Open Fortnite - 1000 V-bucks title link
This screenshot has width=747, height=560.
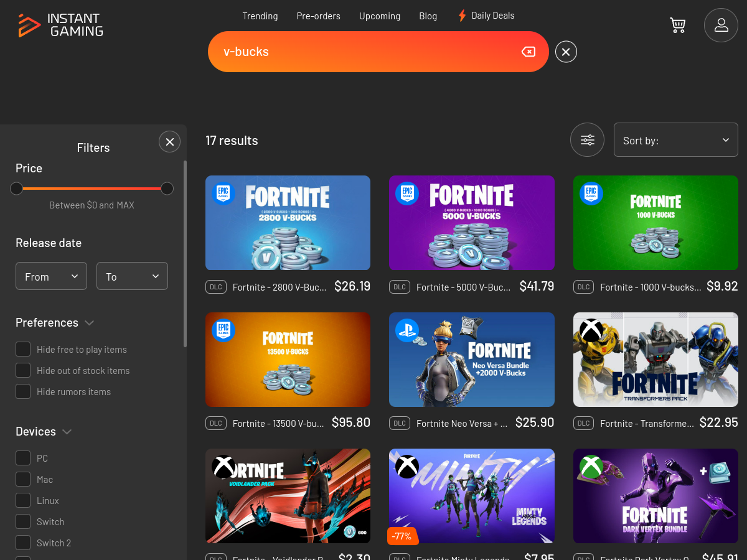[x=651, y=287]
